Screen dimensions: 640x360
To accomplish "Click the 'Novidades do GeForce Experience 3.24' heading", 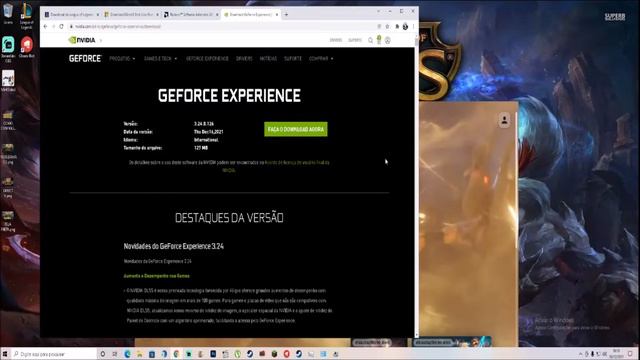I will click(173, 246).
